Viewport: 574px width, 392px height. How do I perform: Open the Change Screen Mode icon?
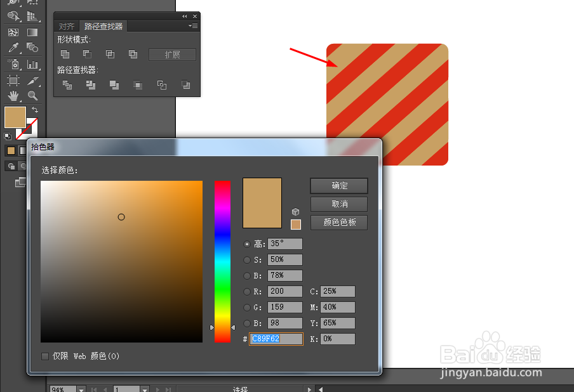(20, 182)
